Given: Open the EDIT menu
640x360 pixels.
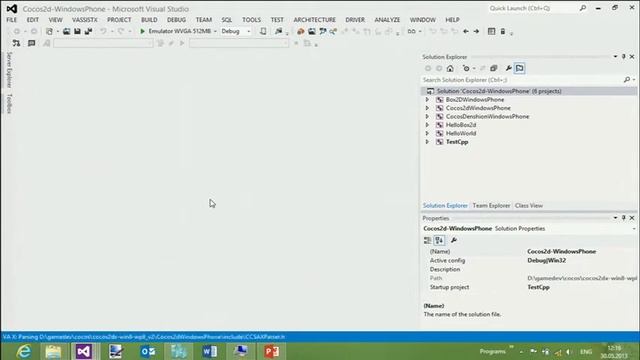Looking at the screenshot, I should point(33,20).
